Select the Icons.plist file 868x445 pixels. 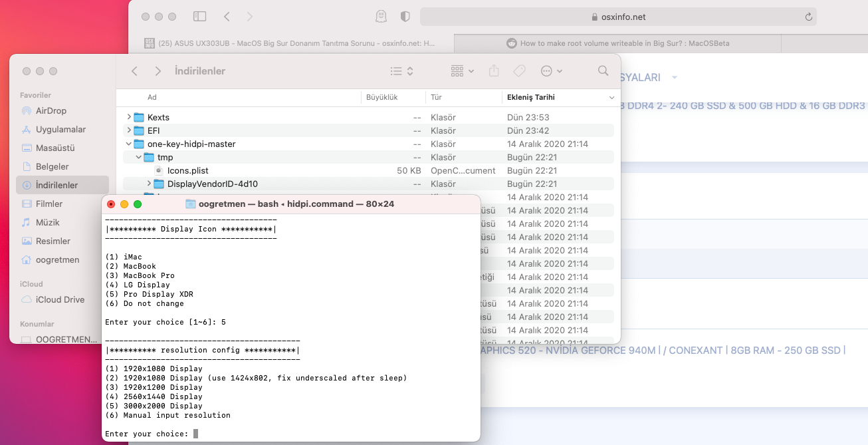(187, 170)
